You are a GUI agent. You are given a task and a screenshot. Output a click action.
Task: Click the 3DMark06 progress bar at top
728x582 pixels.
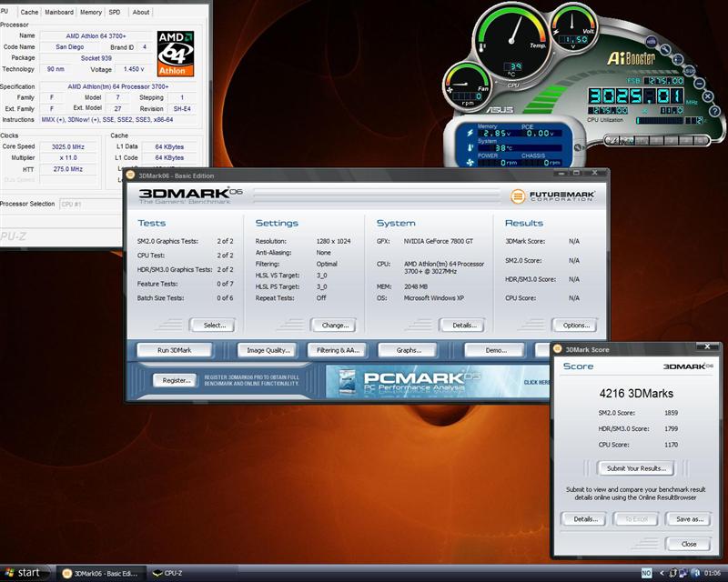point(377,195)
